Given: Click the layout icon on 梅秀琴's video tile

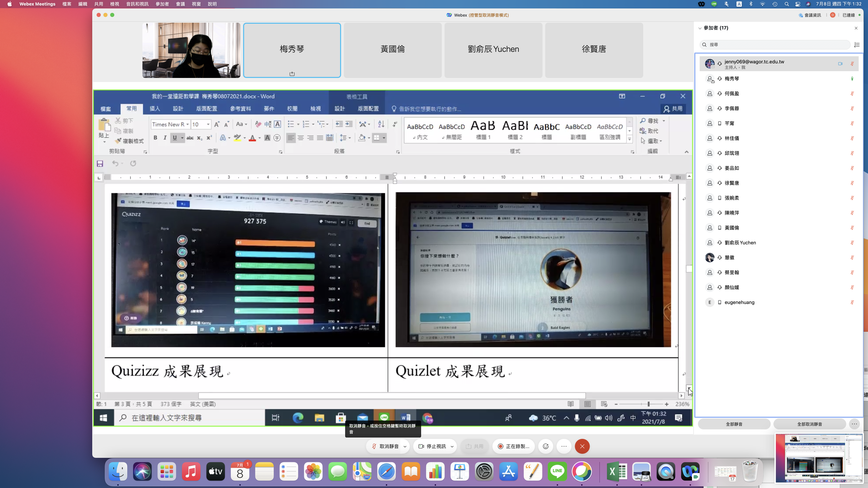Looking at the screenshot, I should pyautogui.click(x=292, y=74).
